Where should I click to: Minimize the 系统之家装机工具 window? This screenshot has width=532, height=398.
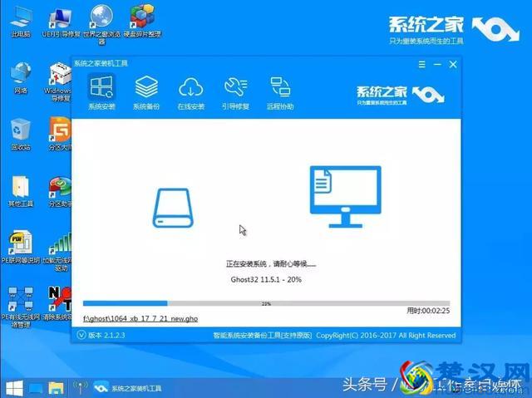click(x=437, y=64)
